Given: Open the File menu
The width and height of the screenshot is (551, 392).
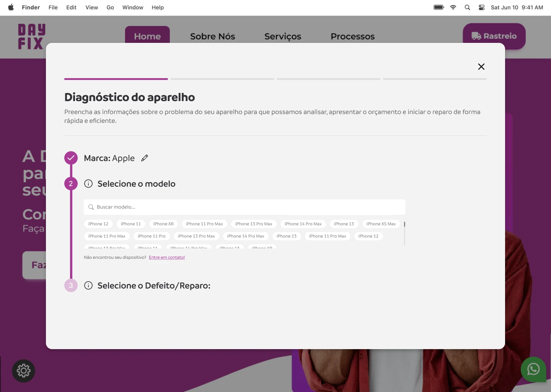Looking at the screenshot, I should click(x=53, y=7).
